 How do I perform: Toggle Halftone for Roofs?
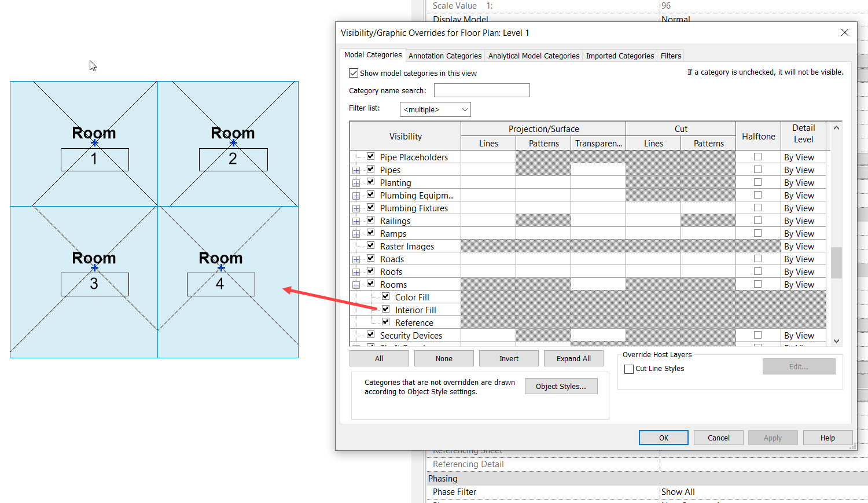758,270
